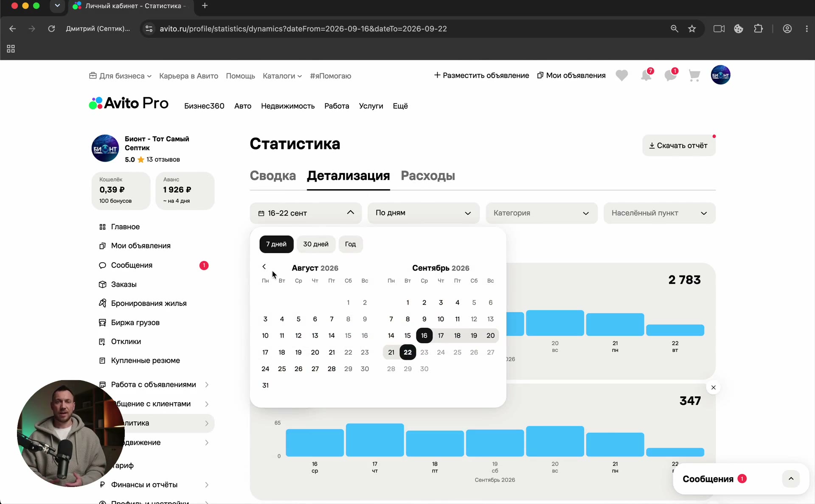Viewport: 815px width, 504px height.
Task: Open Недвижимость in Avito Pro navigation
Action: 288,106
